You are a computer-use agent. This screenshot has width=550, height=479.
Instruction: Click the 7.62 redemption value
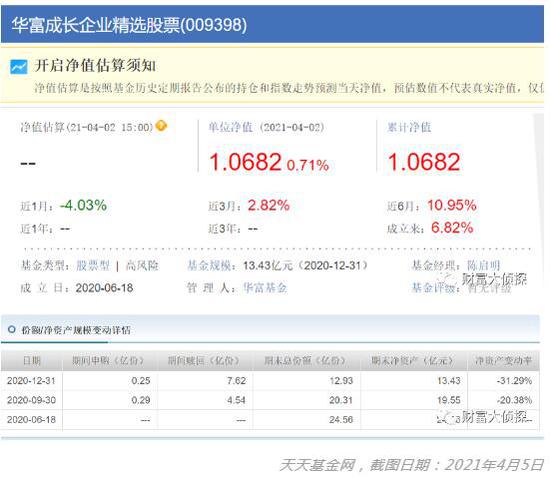236,380
